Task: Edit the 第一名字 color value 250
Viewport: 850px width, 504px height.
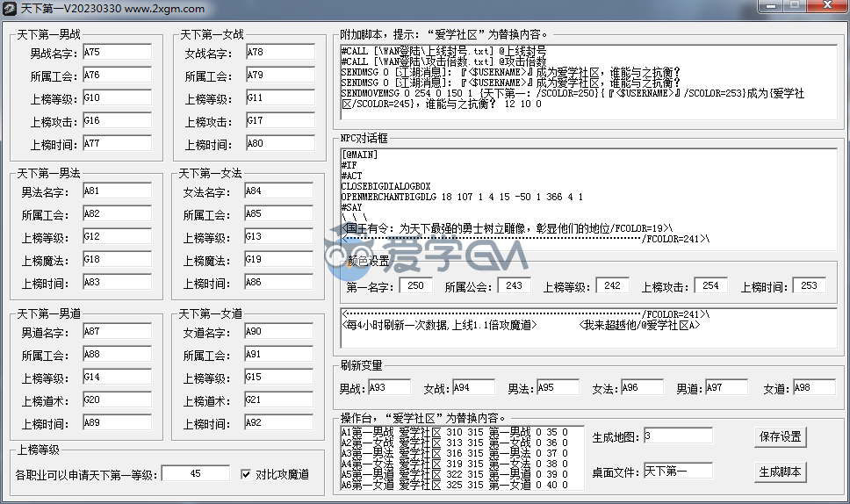Action: 415,285
